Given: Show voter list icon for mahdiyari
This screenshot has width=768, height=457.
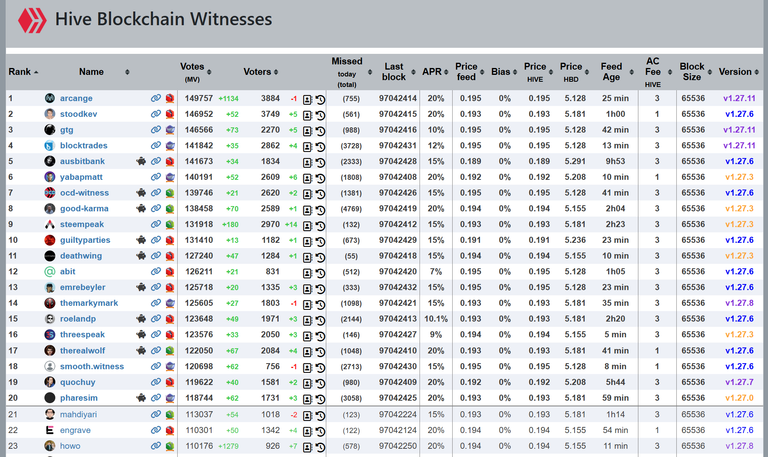Looking at the screenshot, I should 307,416.
